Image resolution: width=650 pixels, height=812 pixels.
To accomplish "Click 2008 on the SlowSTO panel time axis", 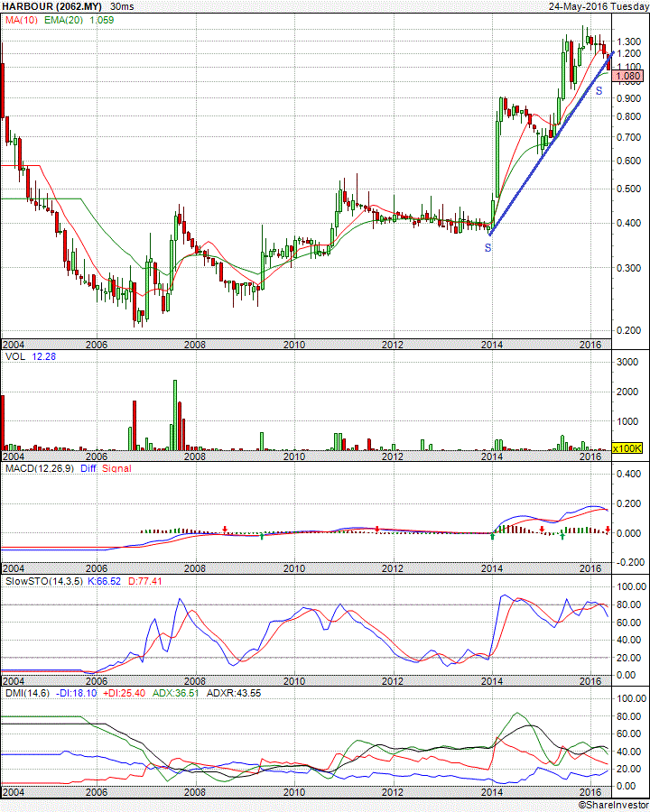I will 195,681.
